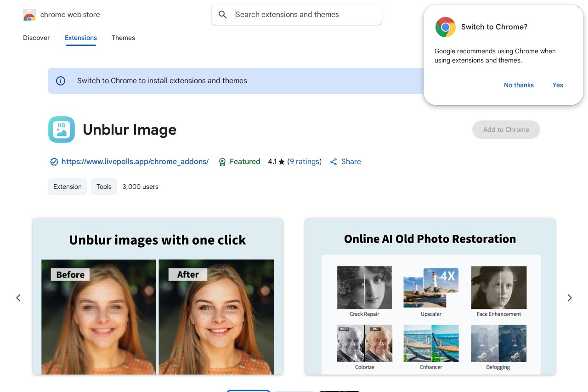The width and height of the screenshot is (588, 392).
Task: Click the verified badge beside livepolls URL
Action: [x=54, y=162]
